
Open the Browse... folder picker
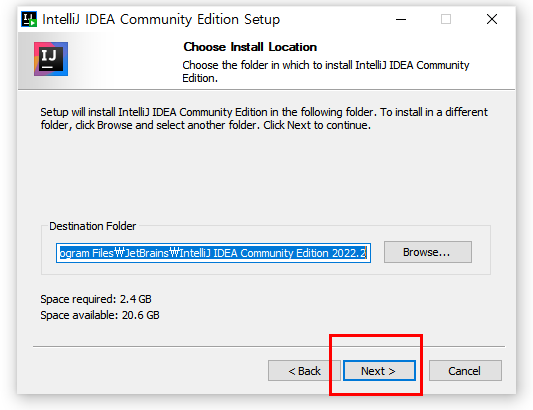(428, 252)
